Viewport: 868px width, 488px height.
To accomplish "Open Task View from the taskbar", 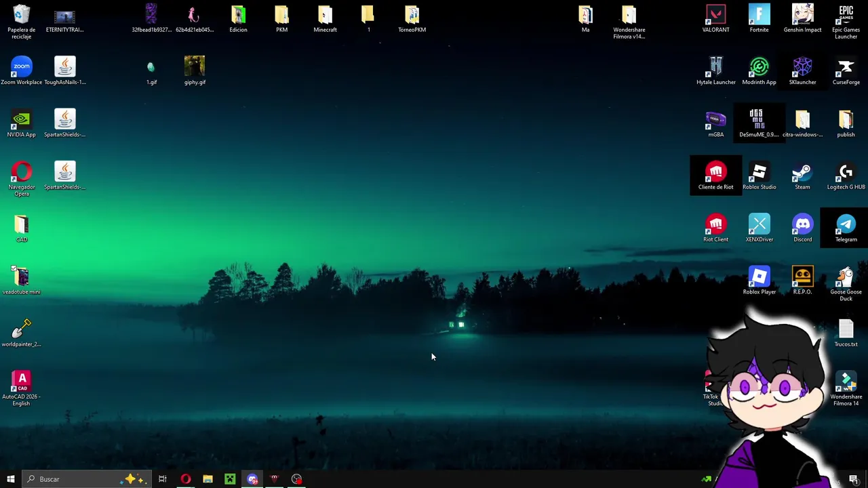I will pos(163,479).
